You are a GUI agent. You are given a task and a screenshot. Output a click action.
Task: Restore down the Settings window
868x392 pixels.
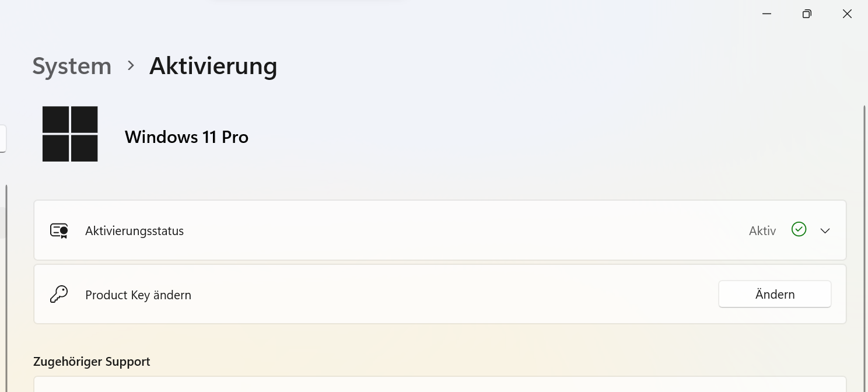[x=807, y=14]
